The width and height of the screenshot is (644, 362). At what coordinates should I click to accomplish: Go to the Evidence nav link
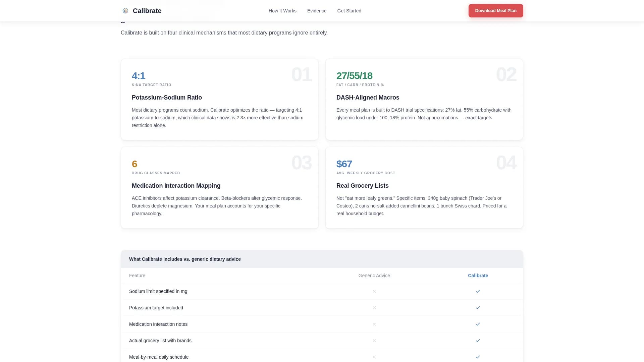pos(317,11)
